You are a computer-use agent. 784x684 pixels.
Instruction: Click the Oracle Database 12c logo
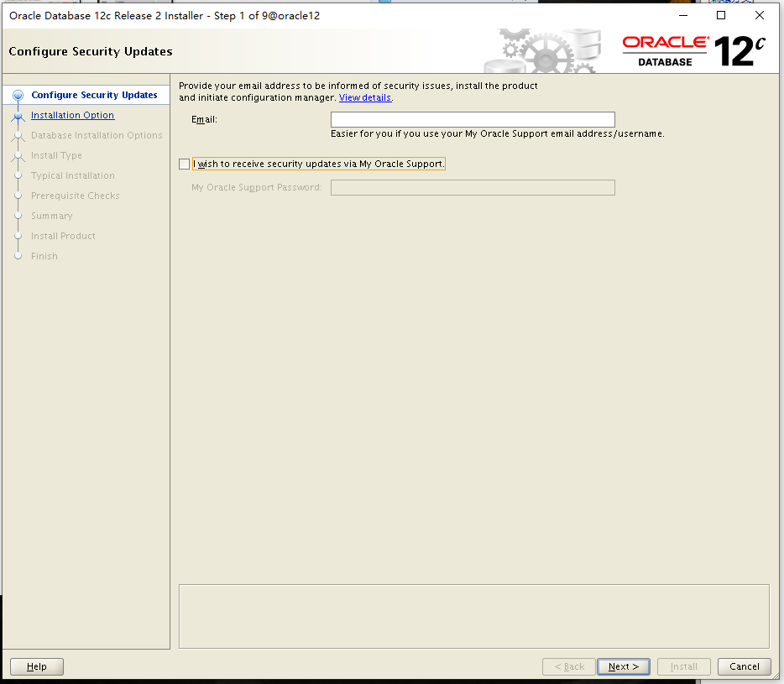[694, 51]
